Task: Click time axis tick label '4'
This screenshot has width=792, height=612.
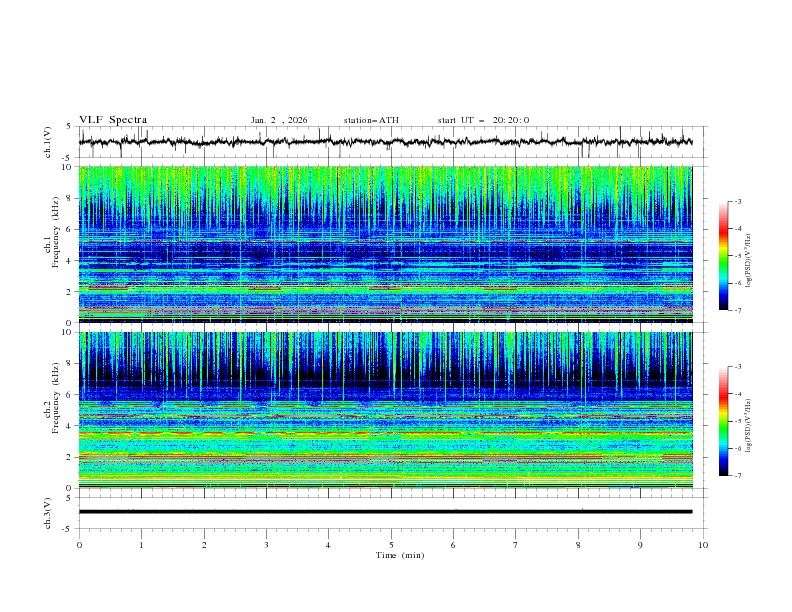Action: coord(328,545)
